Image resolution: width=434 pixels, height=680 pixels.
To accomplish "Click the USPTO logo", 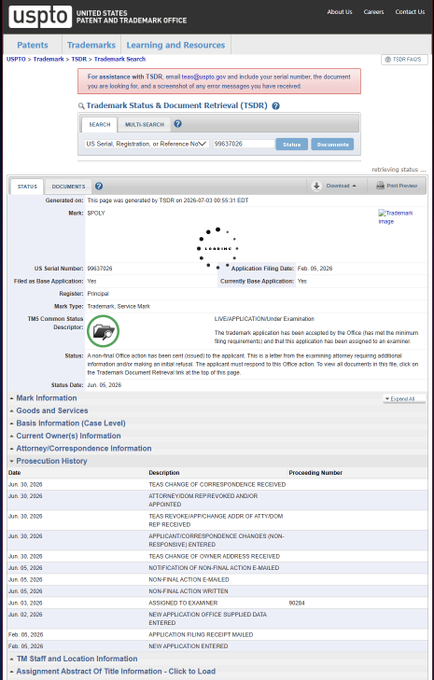I will click(40, 16).
